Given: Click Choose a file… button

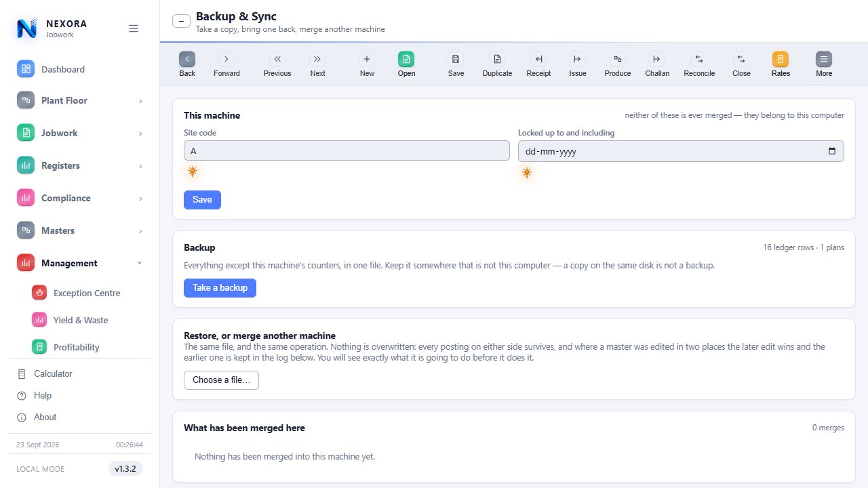Looking at the screenshot, I should pos(221,380).
